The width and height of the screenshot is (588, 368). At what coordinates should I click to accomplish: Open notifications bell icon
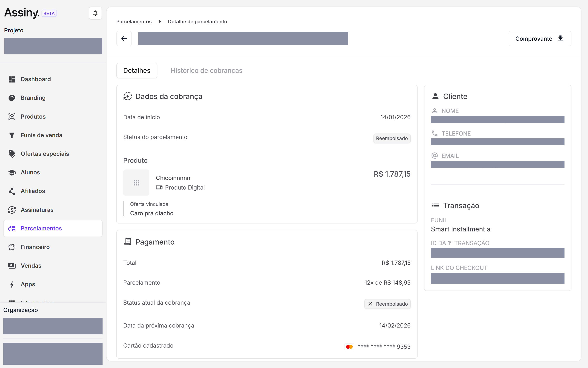click(95, 13)
